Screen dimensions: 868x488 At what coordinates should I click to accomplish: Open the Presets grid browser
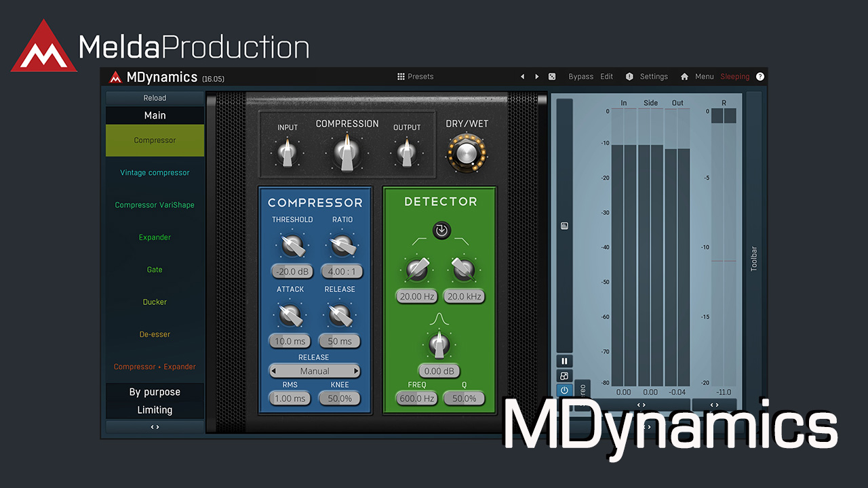pos(415,77)
